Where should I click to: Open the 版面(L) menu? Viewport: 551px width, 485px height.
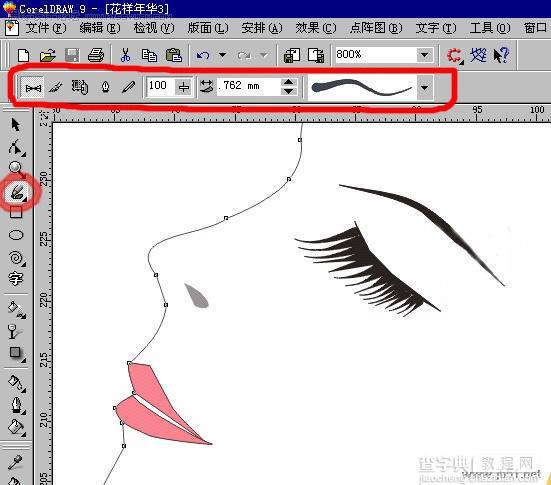coord(208,28)
